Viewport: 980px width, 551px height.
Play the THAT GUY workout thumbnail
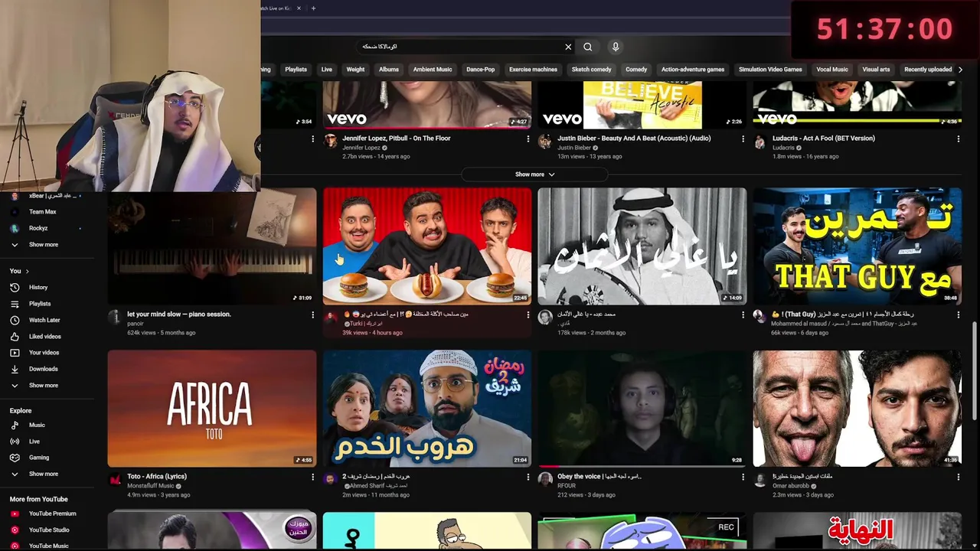857,246
